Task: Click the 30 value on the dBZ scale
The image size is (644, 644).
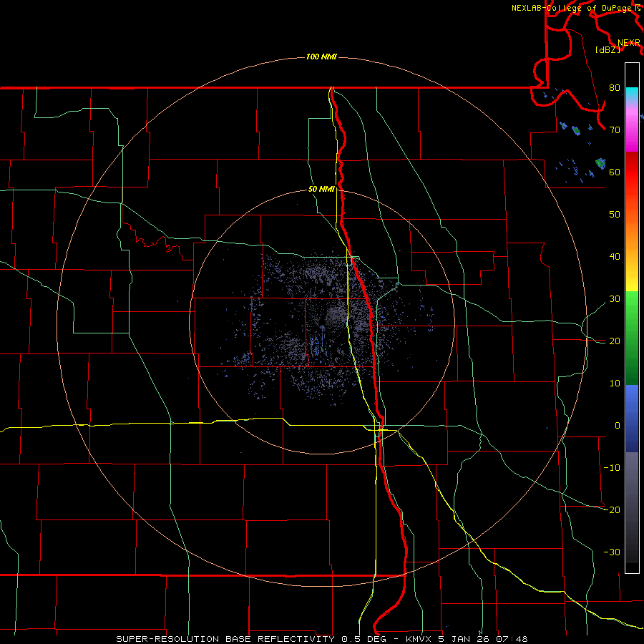Action: pos(615,299)
